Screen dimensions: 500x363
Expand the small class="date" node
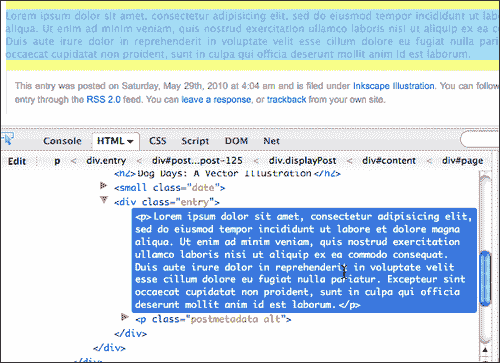104,186
